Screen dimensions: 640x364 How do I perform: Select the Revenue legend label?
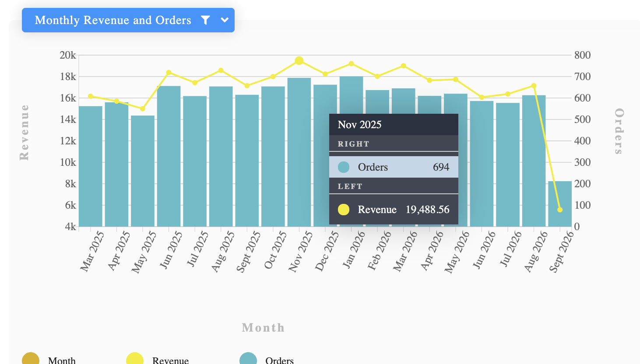click(170, 360)
